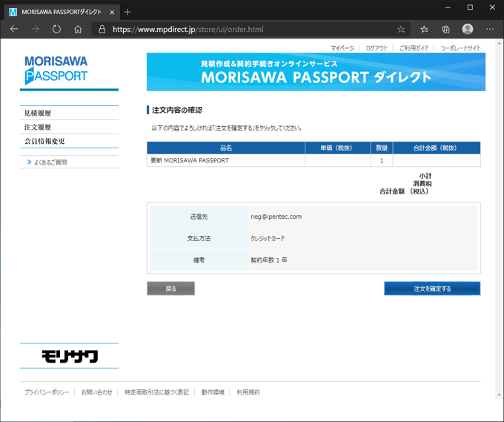Open マイページ link
Screen dimensions: 504x422
point(342,48)
